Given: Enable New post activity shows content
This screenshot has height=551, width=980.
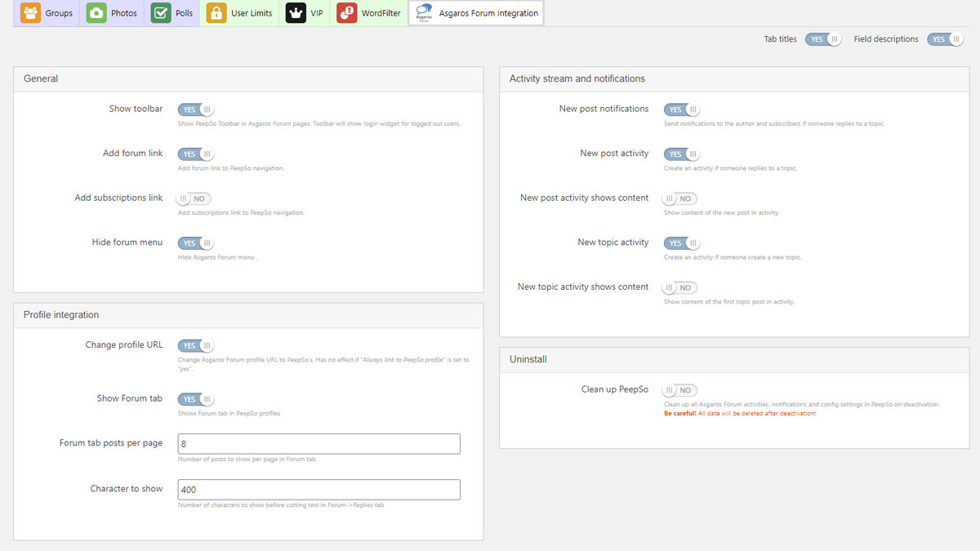Looking at the screenshot, I should pyautogui.click(x=679, y=198).
